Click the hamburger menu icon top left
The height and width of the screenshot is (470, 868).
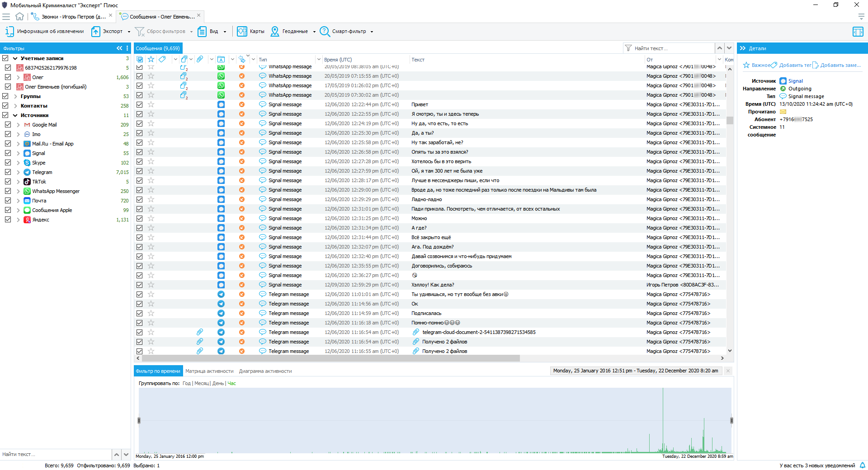[x=6, y=17]
